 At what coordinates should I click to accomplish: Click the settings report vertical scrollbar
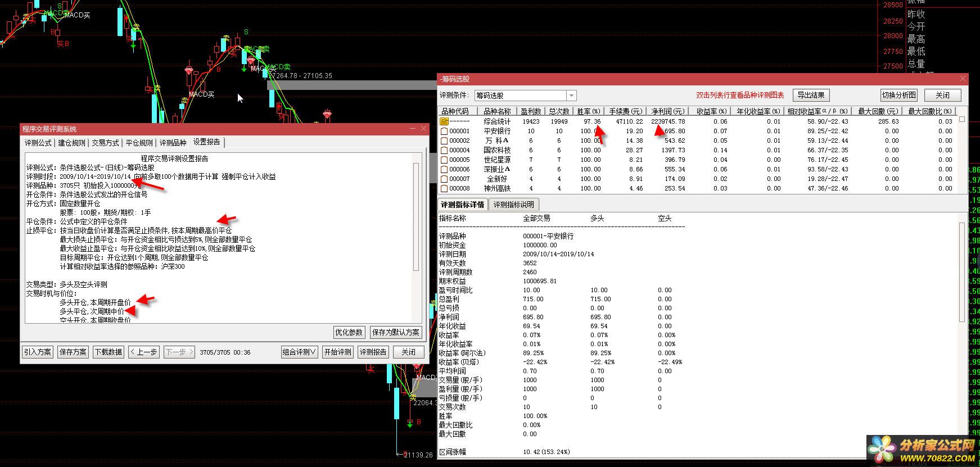416,216
